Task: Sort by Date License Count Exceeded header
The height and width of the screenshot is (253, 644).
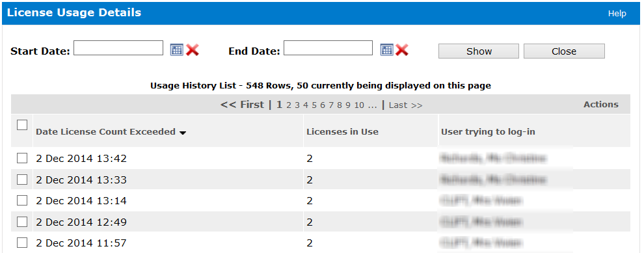Action: pos(105,132)
